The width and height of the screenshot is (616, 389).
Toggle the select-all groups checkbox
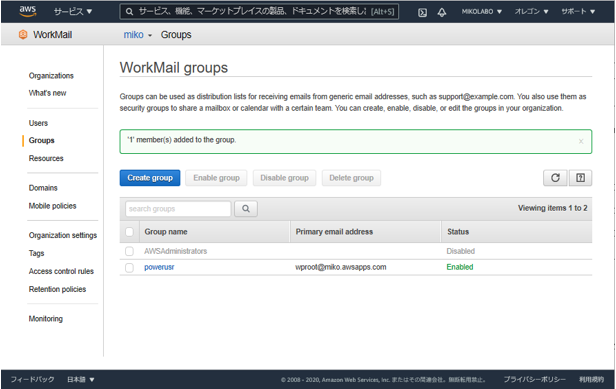pyautogui.click(x=129, y=232)
